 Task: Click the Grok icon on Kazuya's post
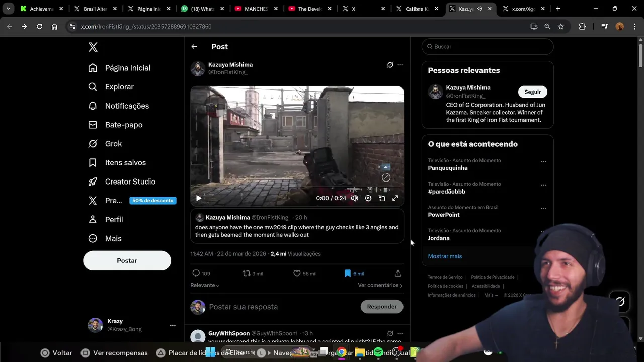pyautogui.click(x=390, y=65)
